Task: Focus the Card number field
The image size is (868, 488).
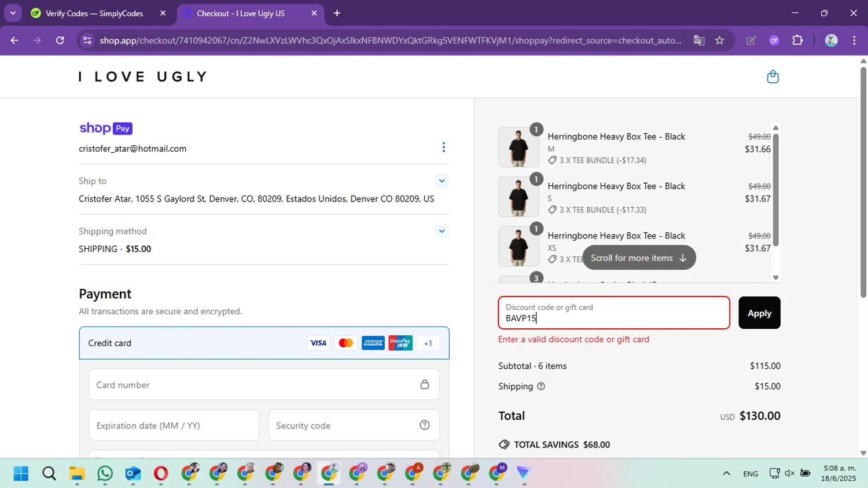Action: pyautogui.click(x=264, y=384)
